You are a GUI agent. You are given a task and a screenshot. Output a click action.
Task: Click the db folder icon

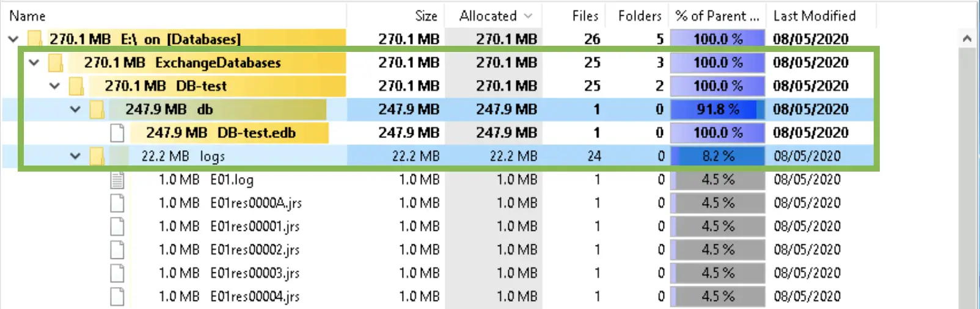(x=97, y=110)
